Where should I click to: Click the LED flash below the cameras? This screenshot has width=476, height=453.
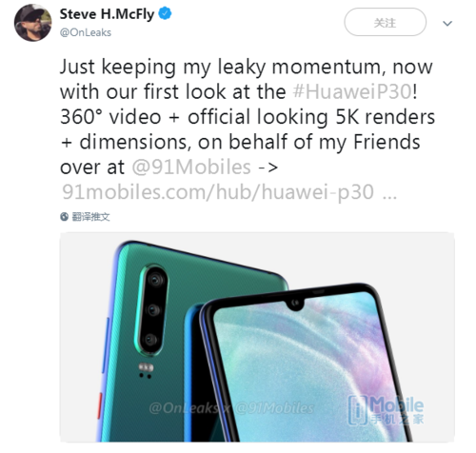click(146, 367)
